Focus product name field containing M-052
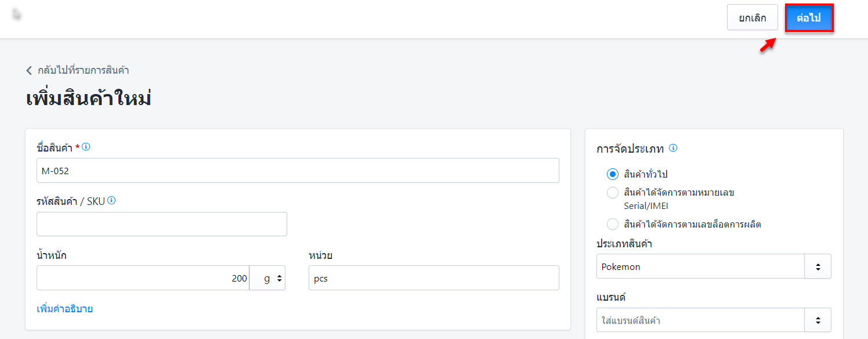Viewport: 868px width, 339px height. 297,171
